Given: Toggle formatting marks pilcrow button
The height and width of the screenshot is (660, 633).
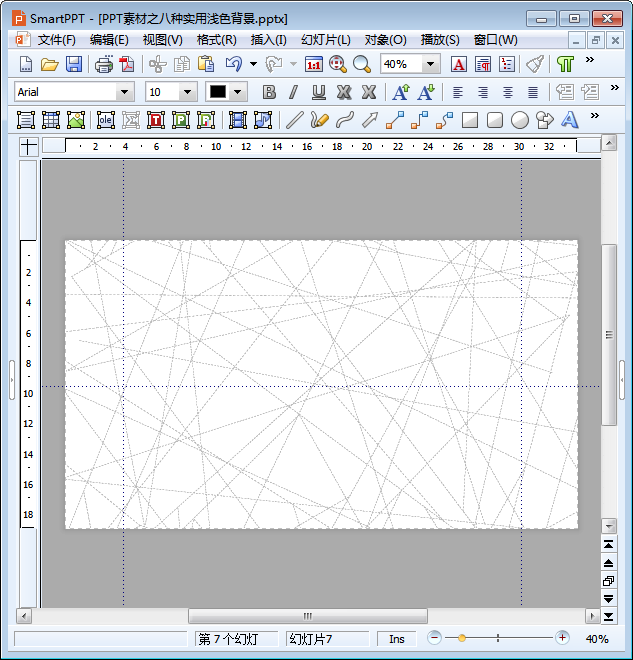Looking at the screenshot, I should pyautogui.click(x=565, y=64).
